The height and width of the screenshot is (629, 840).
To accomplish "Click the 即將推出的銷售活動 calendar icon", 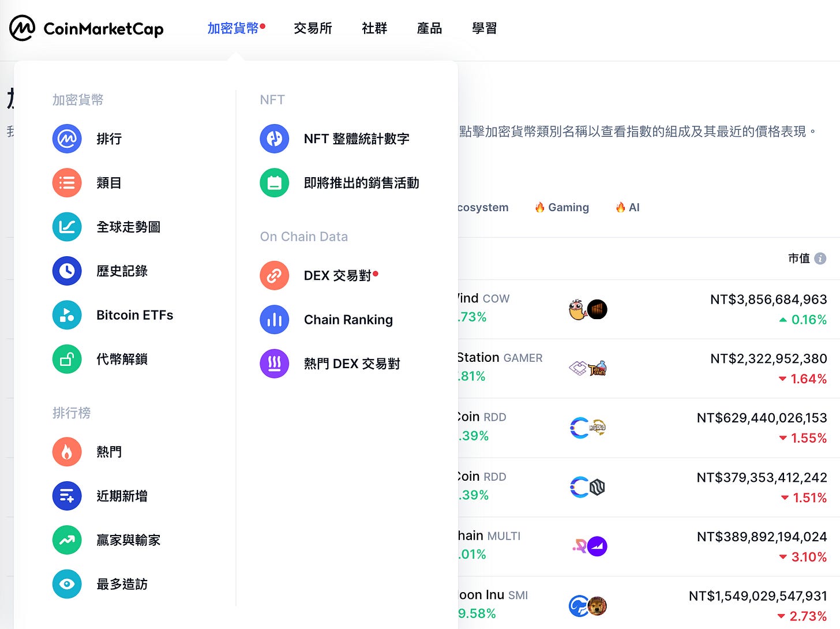I will tap(275, 183).
